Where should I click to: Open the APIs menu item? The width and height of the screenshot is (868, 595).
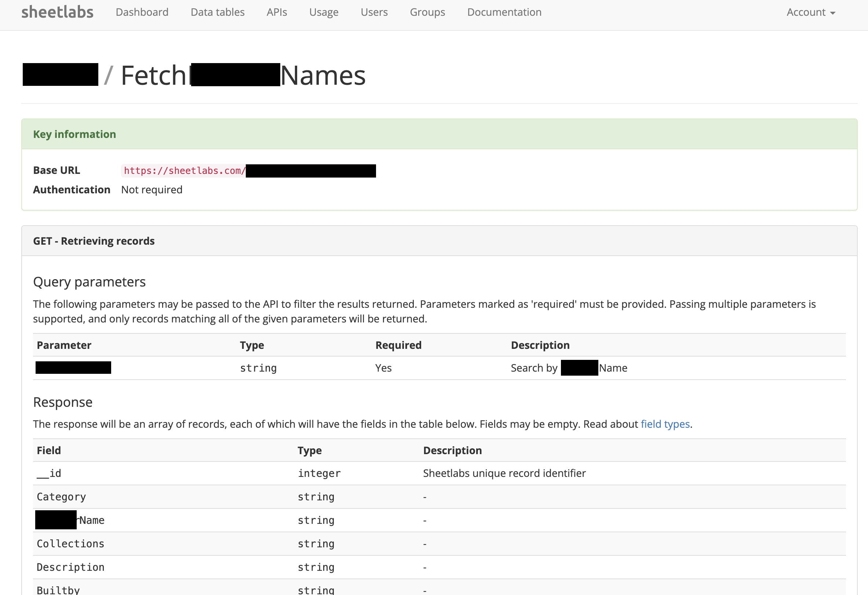(277, 12)
